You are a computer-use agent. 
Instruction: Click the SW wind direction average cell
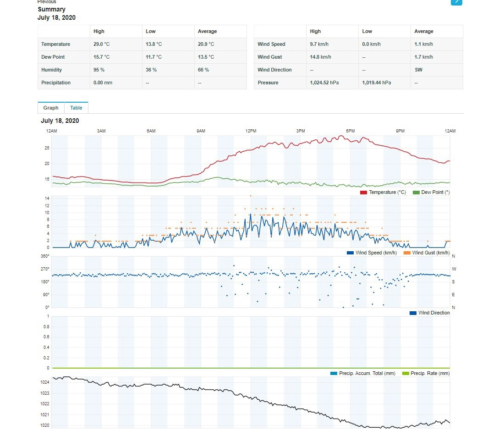(418, 70)
